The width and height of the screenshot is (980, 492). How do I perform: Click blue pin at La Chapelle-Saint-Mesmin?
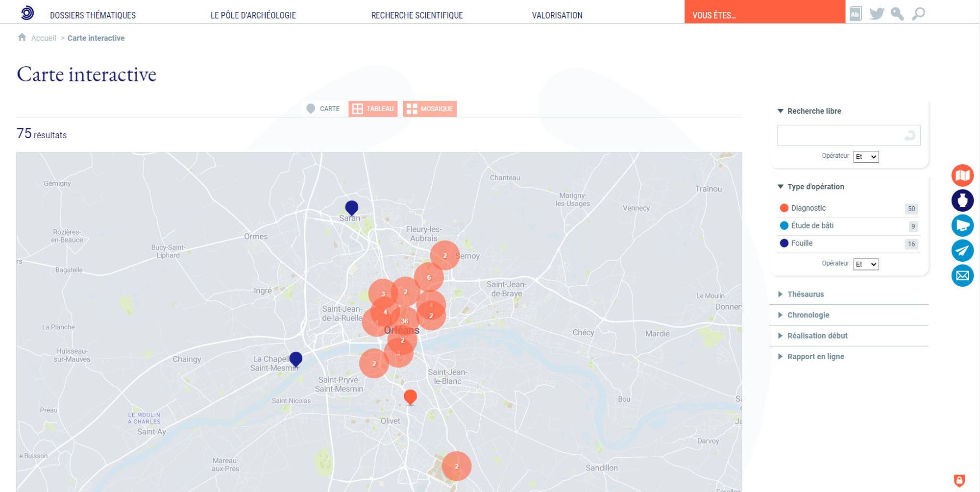point(296,360)
